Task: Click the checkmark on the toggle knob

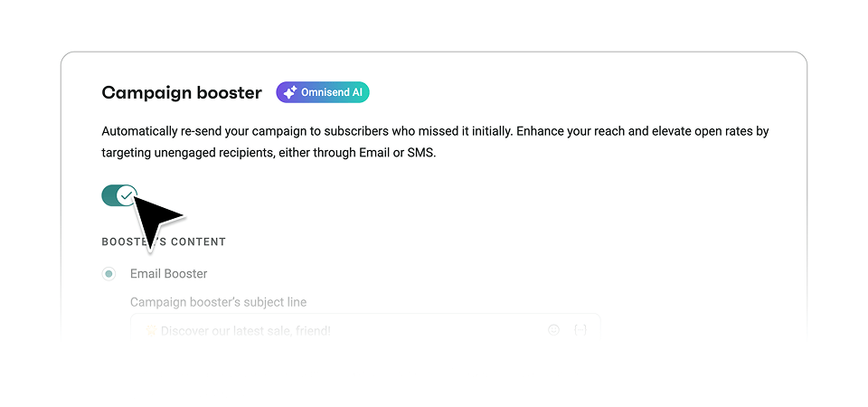Action: 127,195
